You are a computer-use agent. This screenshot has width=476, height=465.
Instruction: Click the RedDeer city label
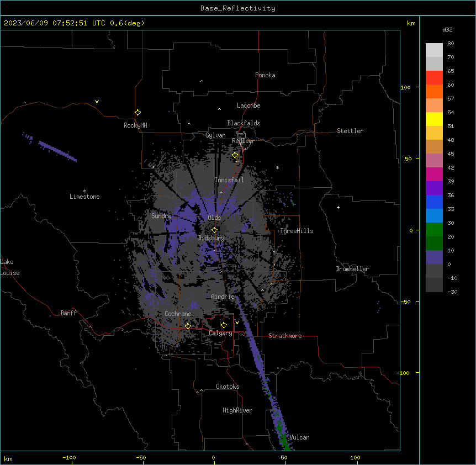(x=243, y=141)
